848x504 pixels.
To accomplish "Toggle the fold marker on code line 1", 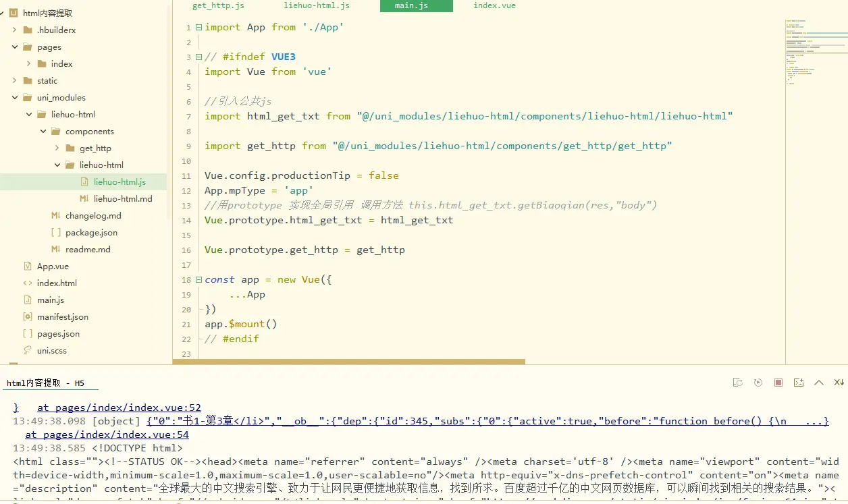I will click(198, 28).
